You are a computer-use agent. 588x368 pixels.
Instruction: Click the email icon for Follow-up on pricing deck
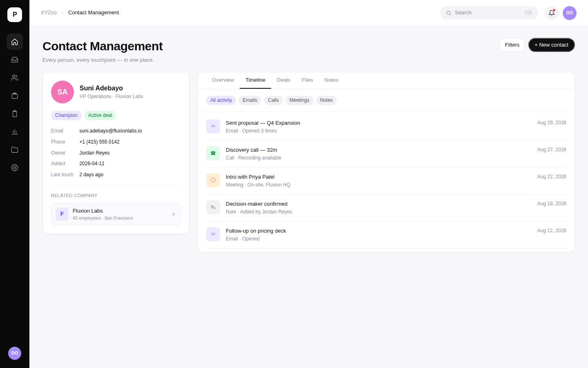coord(213,234)
